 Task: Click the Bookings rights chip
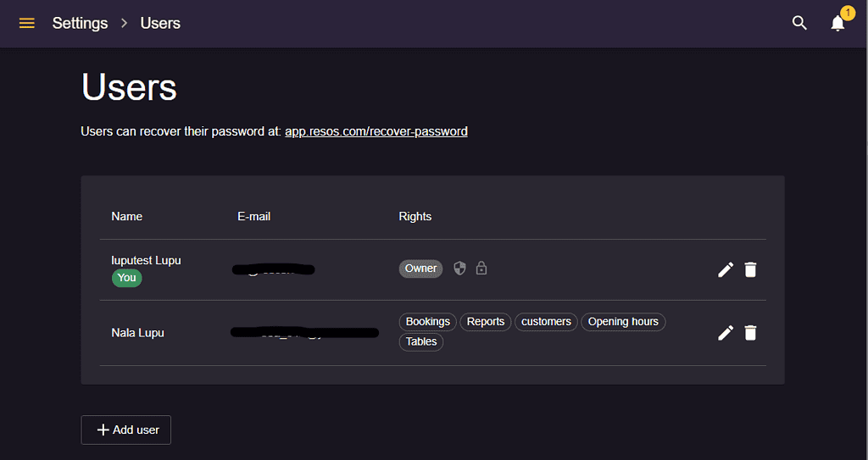click(428, 322)
